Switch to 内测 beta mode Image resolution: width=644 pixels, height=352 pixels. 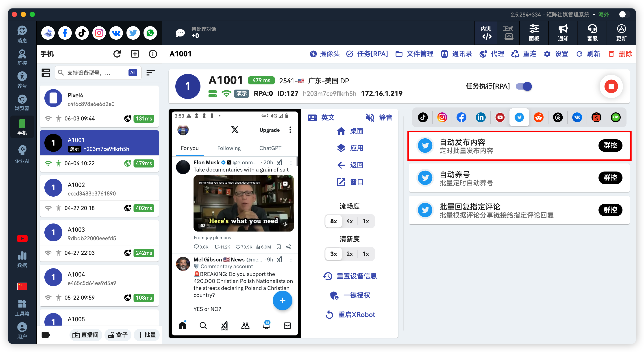[x=486, y=33]
